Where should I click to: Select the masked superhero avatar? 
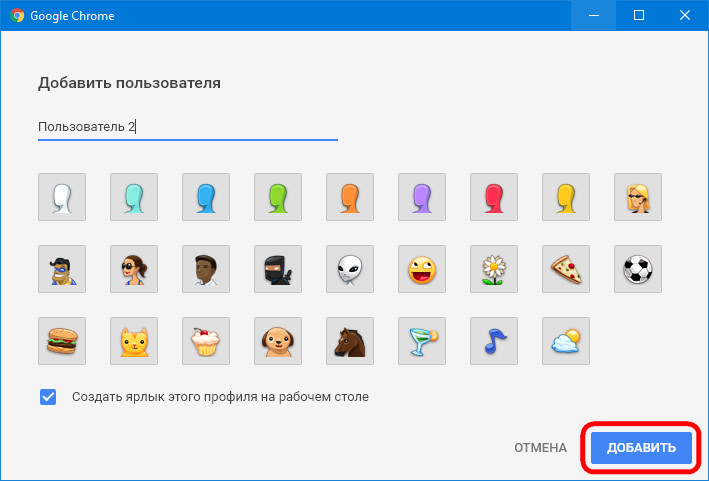pos(62,269)
